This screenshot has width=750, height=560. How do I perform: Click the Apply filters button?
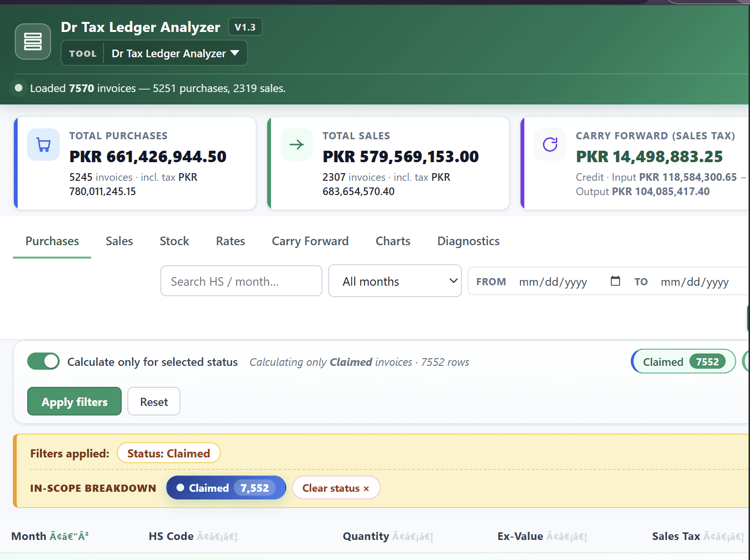pos(74,402)
